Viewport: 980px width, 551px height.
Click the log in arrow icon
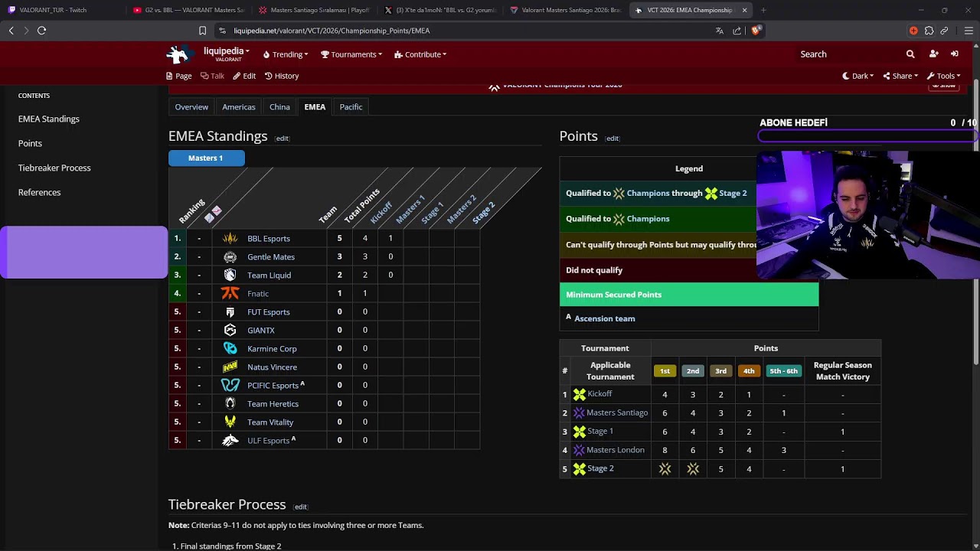point(955,54)
